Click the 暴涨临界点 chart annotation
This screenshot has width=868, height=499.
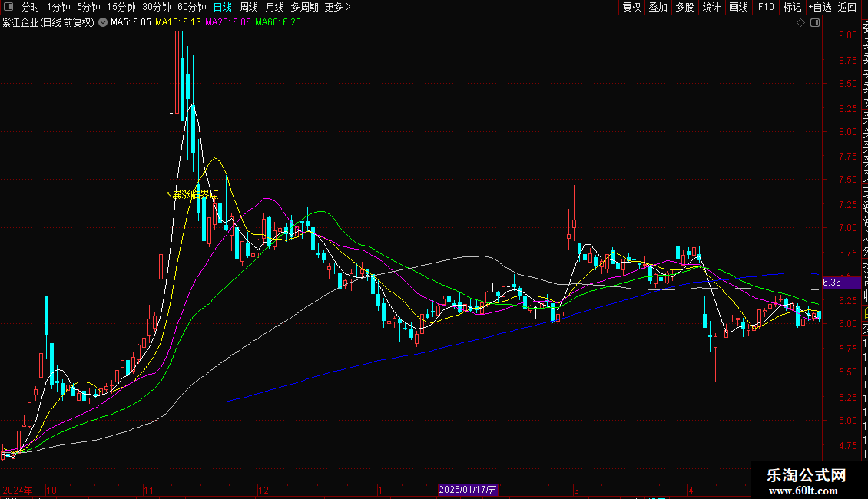point(195,194)
